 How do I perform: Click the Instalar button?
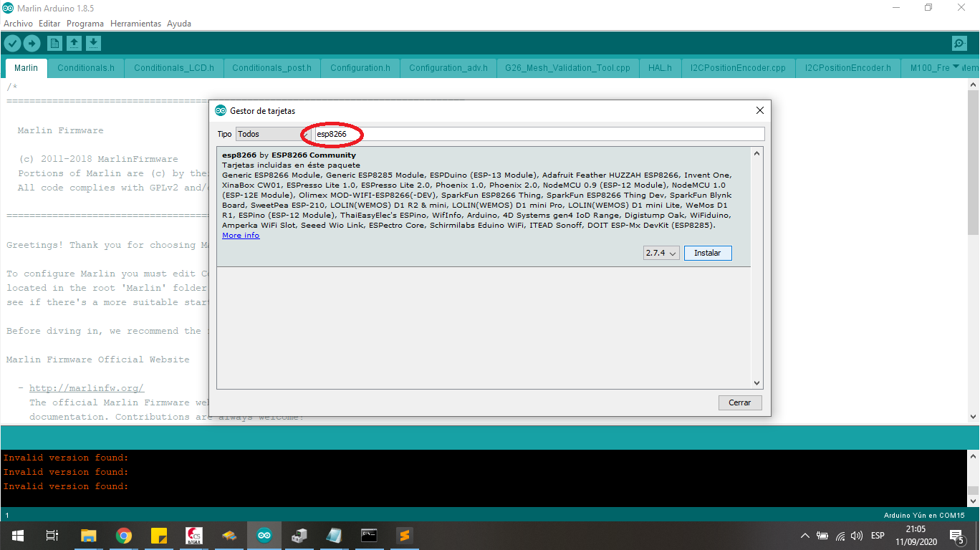pyautogui.click(x=708, y=253)
